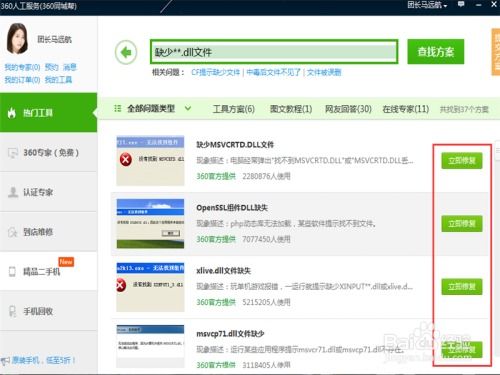Open thumbnail of OpenSSL组件DLL缺失 result
The image size is (500, 375).
pyautogui.click(x=150, y=223)
